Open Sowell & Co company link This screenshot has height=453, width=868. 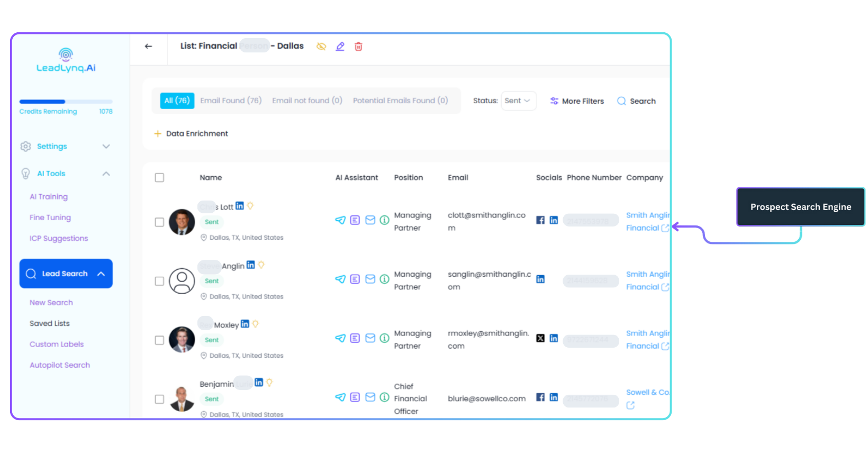(x=648, y=393)
